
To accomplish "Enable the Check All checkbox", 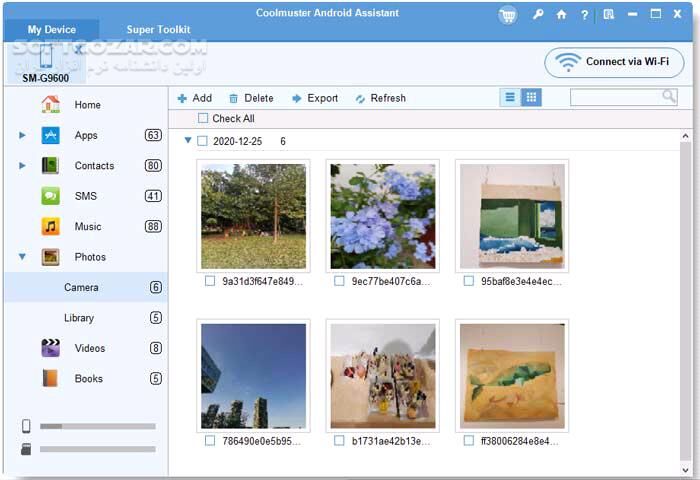I will pos(204,119).
